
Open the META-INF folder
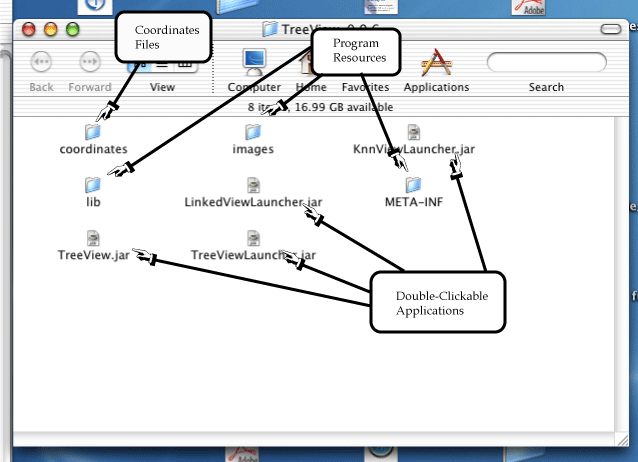coord(414,185)
